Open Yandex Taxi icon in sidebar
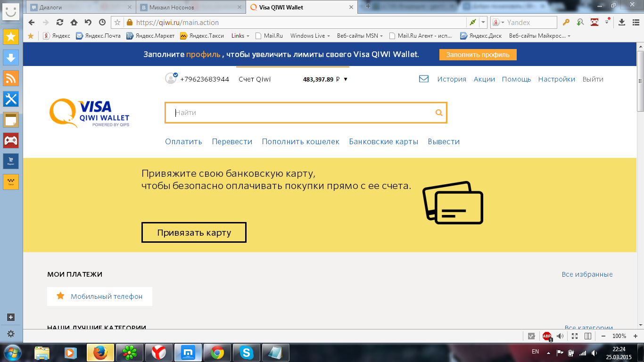 [x=11, y=182]
